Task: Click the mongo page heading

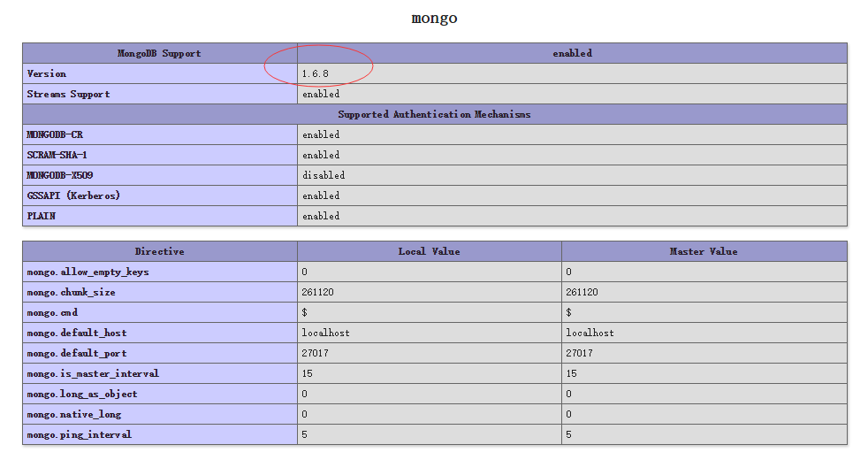Action: (x=434, y=18)
